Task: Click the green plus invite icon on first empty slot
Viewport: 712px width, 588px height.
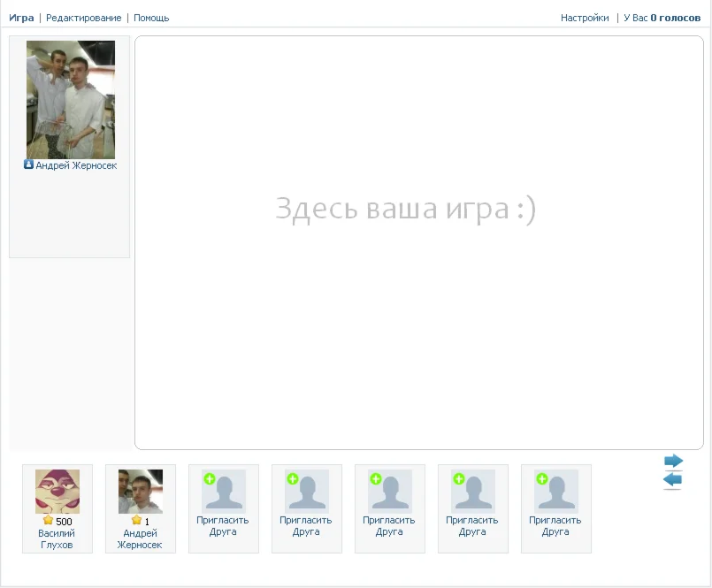Action: tap(210, 477)
